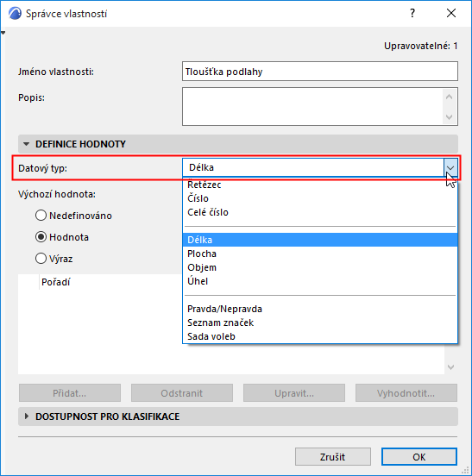Click the help question mark icon
472x476 pixels.
pos(412,13)
